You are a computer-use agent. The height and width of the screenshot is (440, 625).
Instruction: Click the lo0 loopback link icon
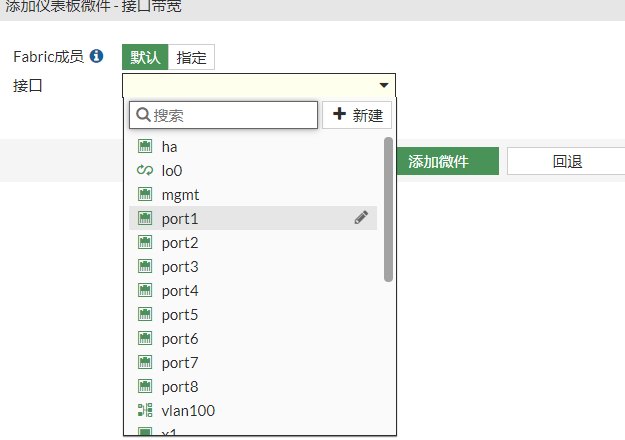coord(144,171)
